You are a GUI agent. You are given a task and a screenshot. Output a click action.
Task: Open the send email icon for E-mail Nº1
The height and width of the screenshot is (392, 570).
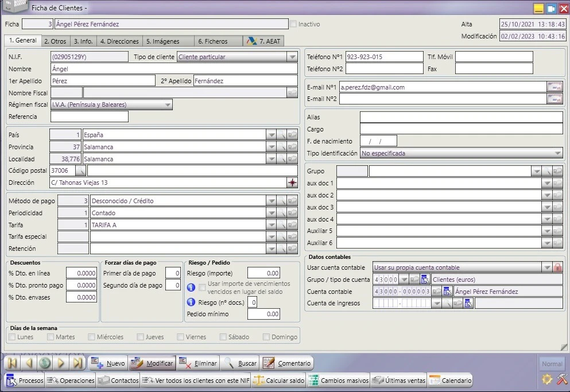click(555, 87)
